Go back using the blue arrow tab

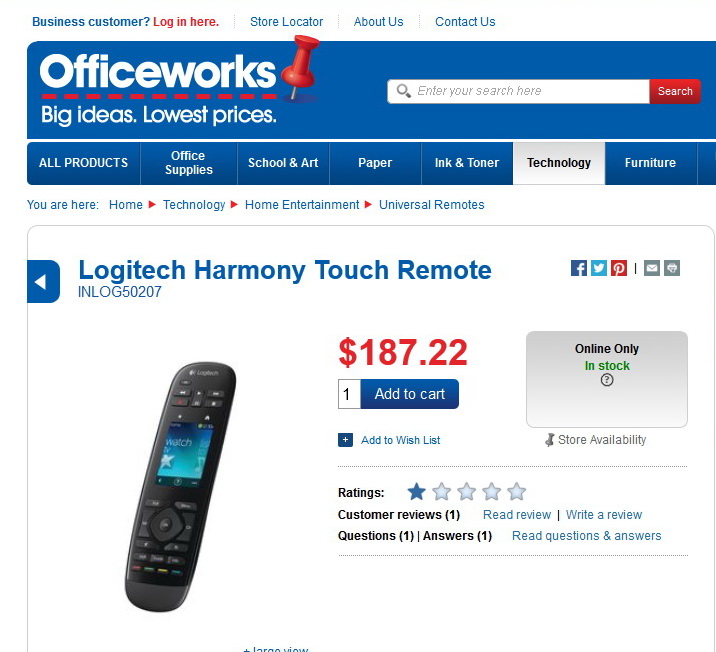click(43, 281)
